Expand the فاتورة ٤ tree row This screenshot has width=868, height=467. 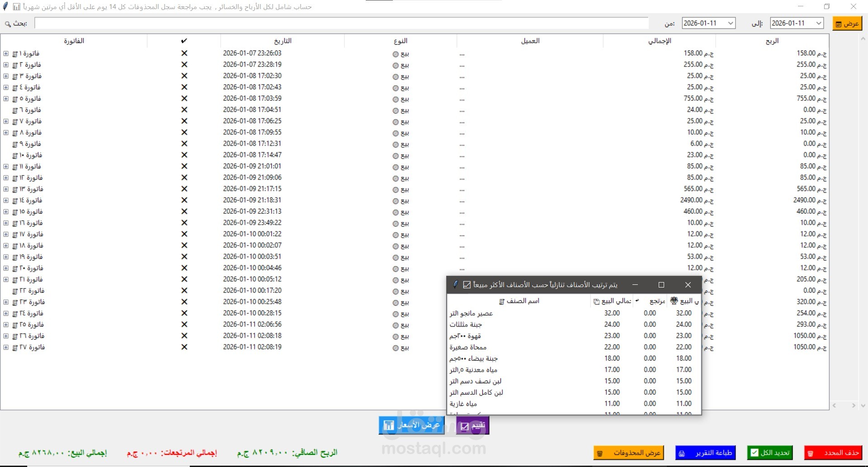click(x=6, y=87)
